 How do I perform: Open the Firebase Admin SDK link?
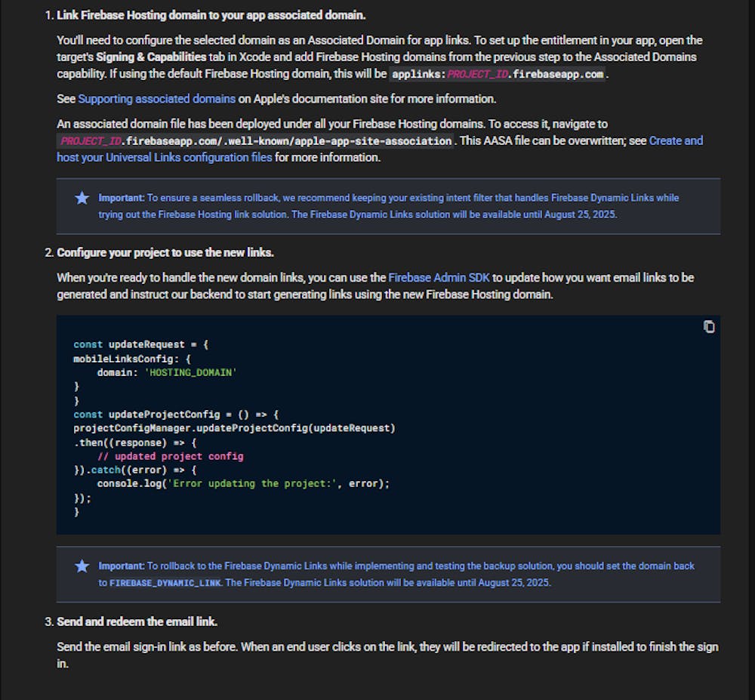pyautogui.click(x=439, y=278)
